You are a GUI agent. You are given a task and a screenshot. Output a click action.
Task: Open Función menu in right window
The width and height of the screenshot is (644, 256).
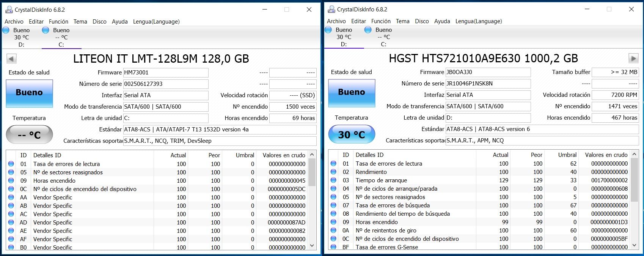(x=381, y=21)
